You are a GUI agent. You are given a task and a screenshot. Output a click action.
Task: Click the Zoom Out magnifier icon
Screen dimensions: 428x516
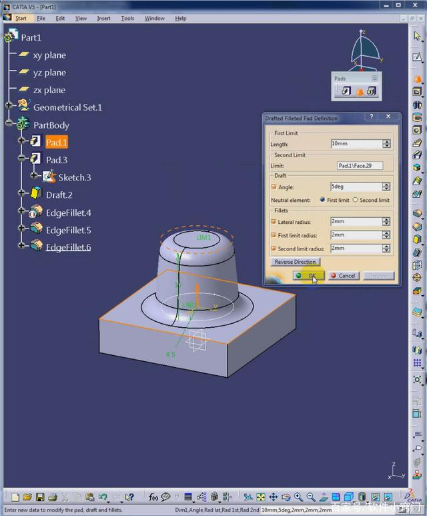click(311, 497)
